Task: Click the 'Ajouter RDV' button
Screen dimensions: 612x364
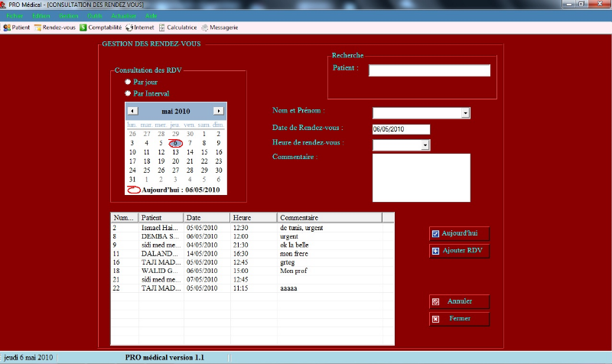Action: coord(459,251)
